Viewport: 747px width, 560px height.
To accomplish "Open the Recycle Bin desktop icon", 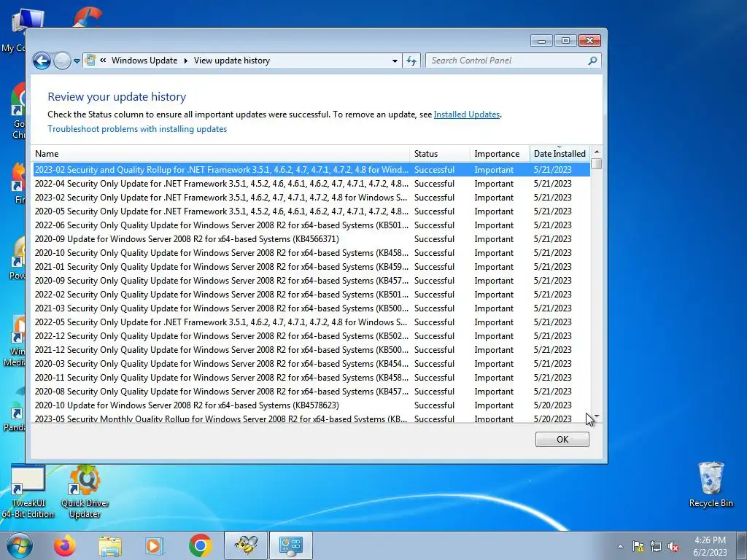I will pyautogui.click(x=711, y=485).
